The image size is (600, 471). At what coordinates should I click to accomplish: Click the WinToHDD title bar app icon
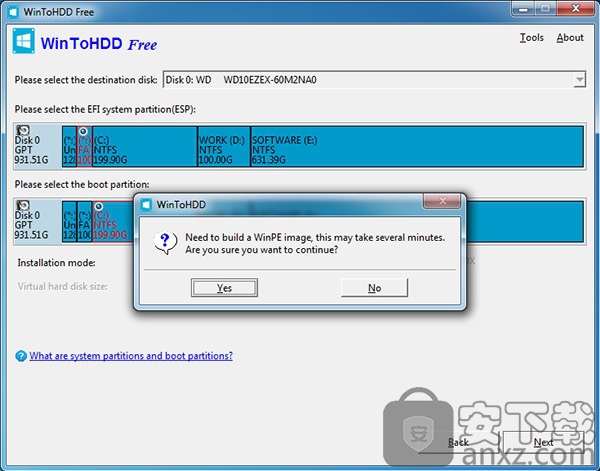(x=13, y=12)
